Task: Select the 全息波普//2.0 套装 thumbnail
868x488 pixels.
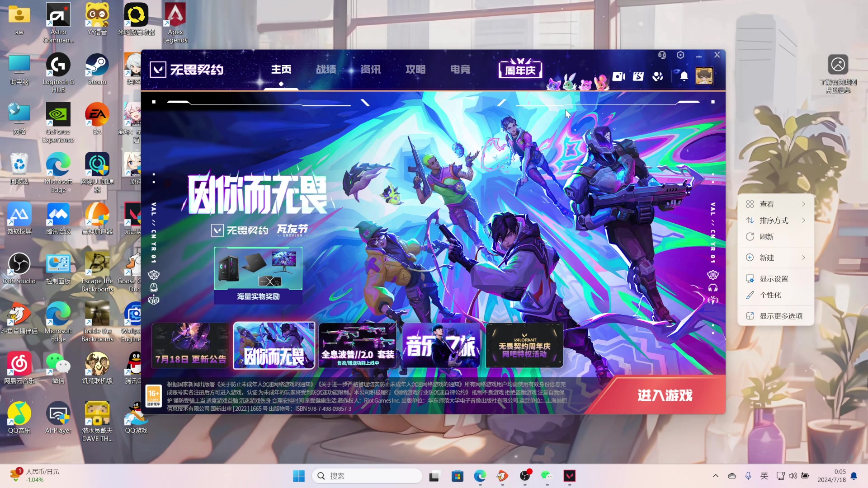Action: (x=358, y=345)
